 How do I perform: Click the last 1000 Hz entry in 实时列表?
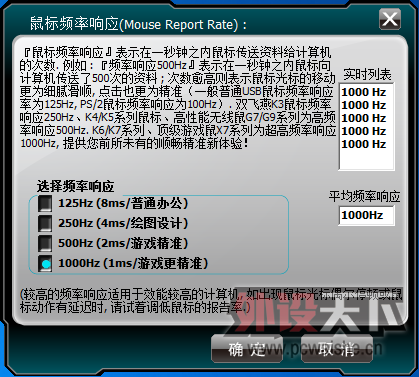tap(364, 144)
